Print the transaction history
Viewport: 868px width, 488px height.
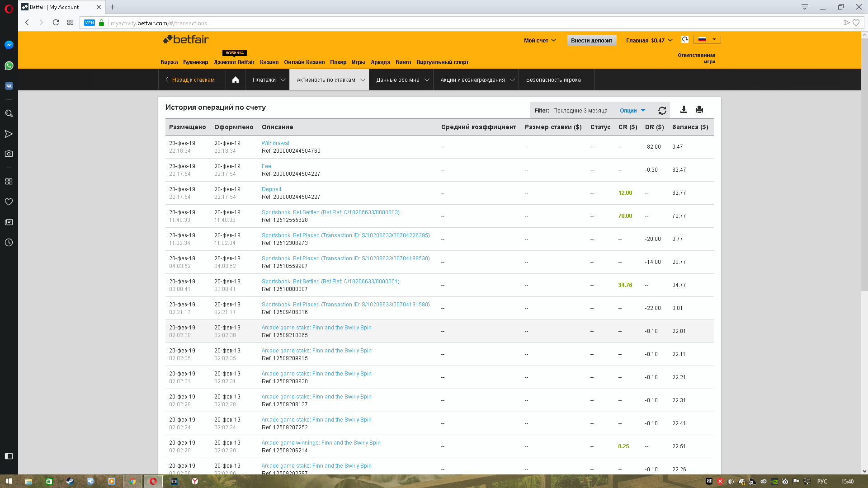coord(699,109)
